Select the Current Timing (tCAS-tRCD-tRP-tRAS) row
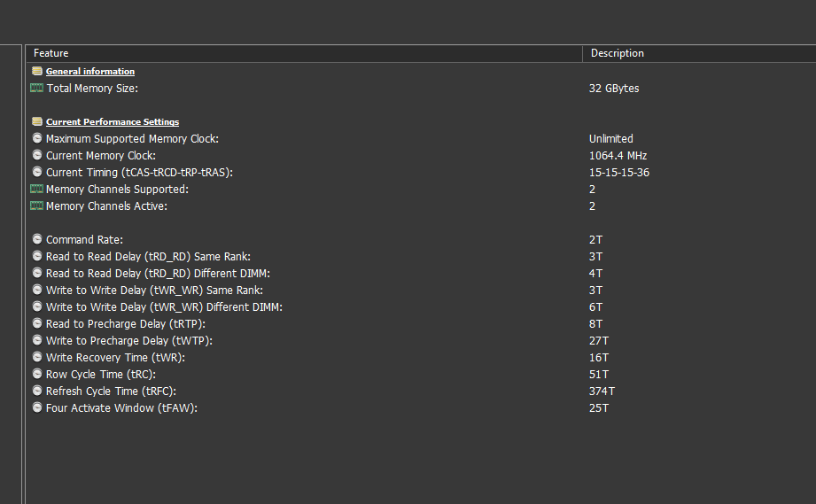This screenshot has height=504, width=816. pyautogui.click(x=139, y=173)
